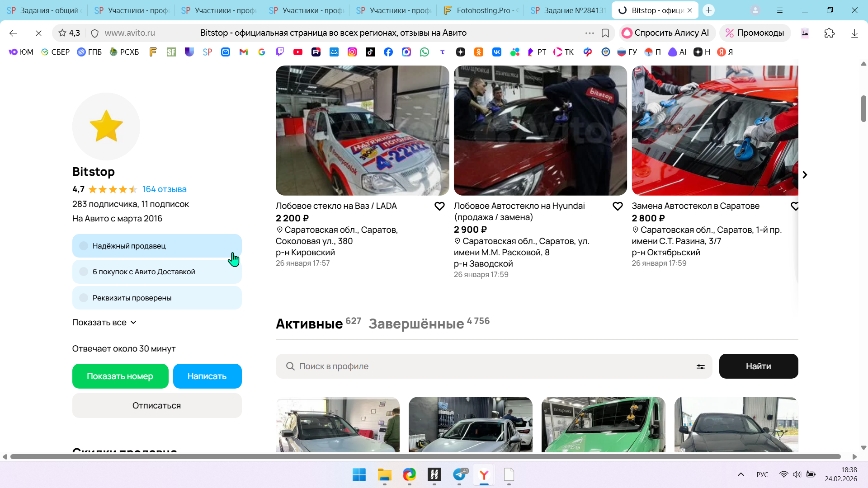Click next arrow in listings carousel
The width and height of the screenshot is (868, 488).
[805, 175]
